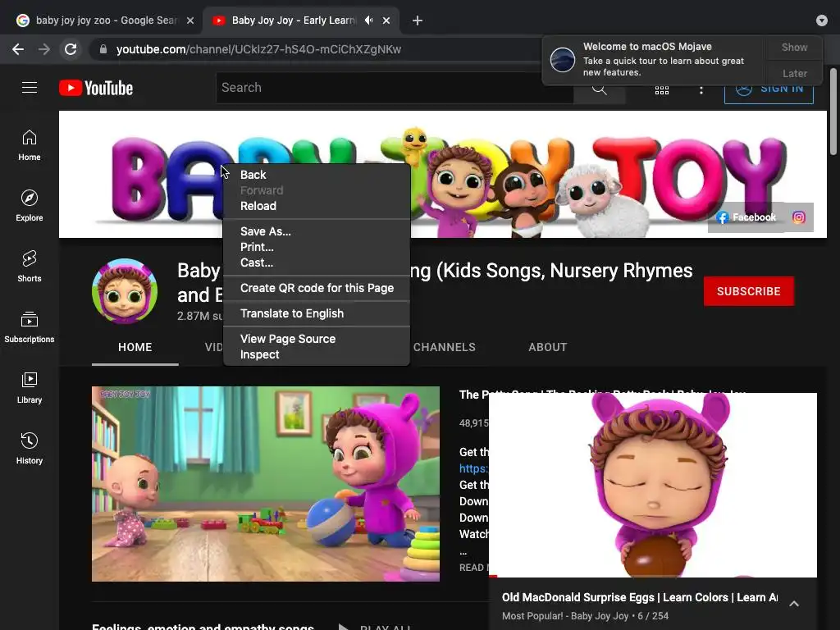The height and width of the screenshot is (630, 840).
Task: Open Home in the sidebar
Action: 30,145
